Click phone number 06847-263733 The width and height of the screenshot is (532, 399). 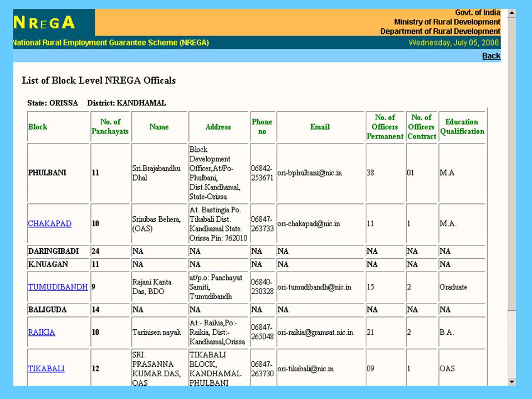(262, 224)
